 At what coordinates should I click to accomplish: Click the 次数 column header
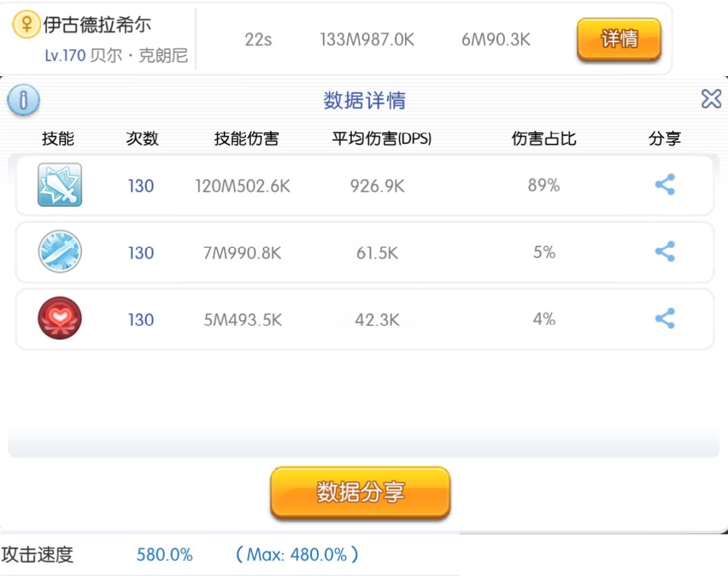[x=142, y=139]
